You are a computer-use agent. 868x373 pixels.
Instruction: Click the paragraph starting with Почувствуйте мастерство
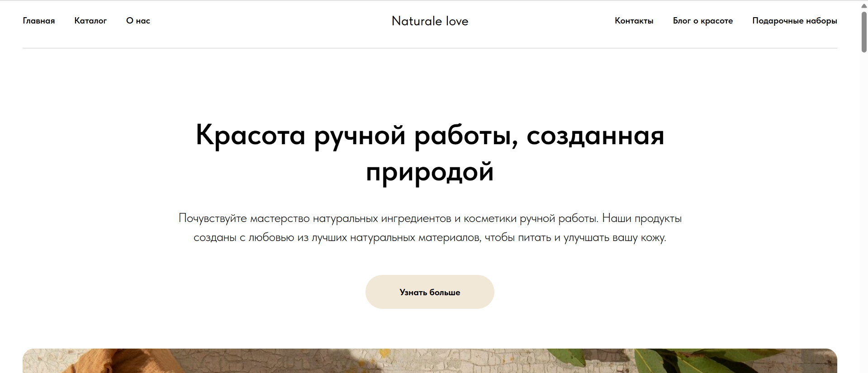pyautogui.click(x=430, y=228)
